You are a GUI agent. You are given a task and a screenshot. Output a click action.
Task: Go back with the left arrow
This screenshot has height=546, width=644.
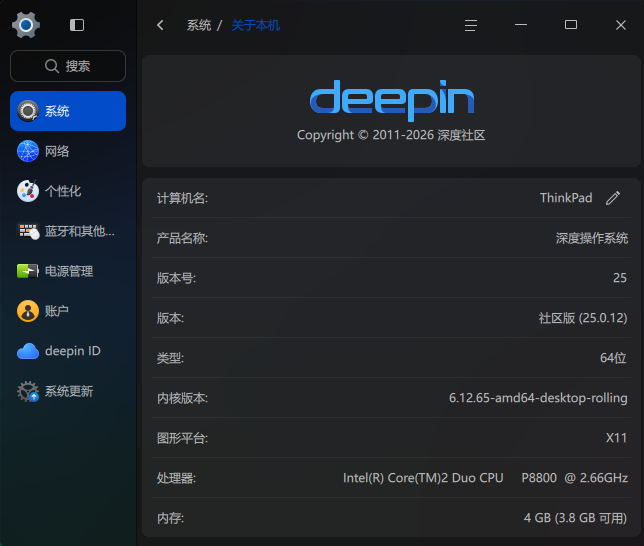pos(160,25)
